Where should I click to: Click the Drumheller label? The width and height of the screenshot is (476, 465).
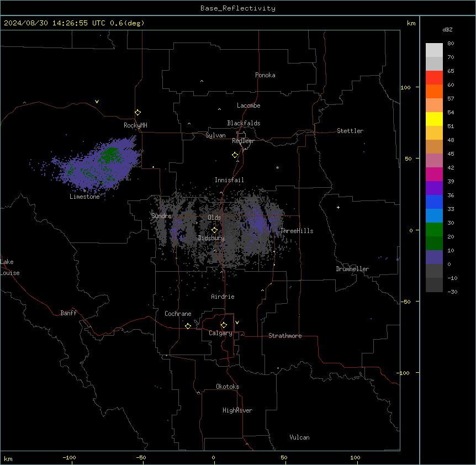pos(352,269)
